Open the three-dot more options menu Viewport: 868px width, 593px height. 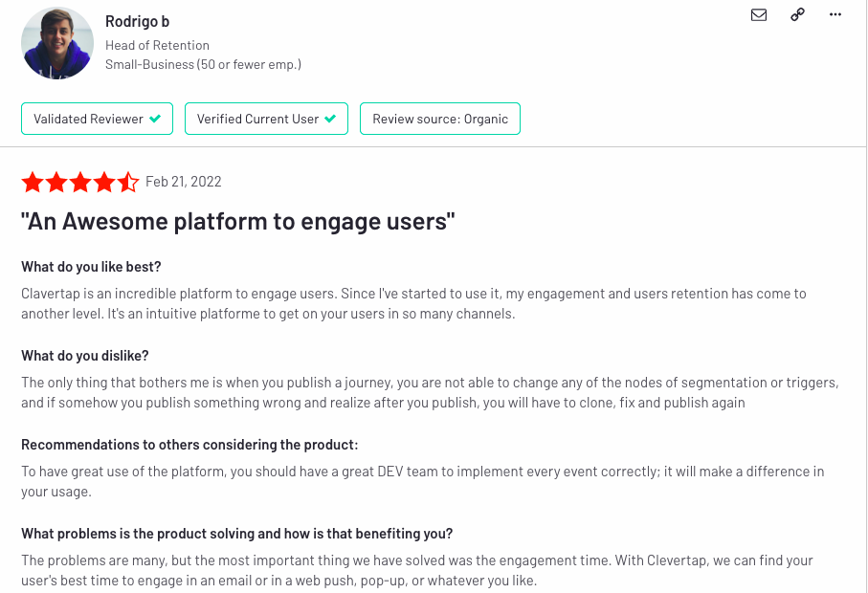tap(835, 14)
